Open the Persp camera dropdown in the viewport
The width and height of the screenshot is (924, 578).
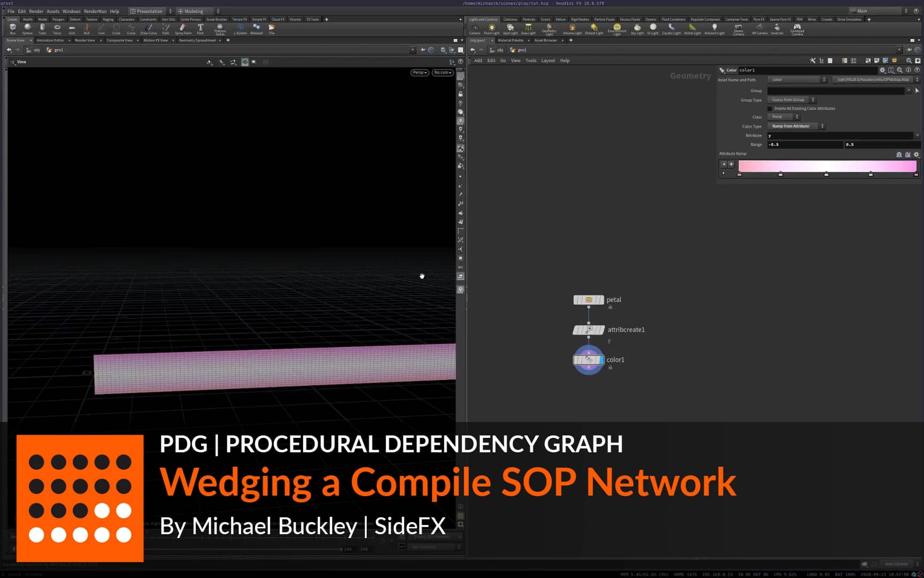point(419,72)
